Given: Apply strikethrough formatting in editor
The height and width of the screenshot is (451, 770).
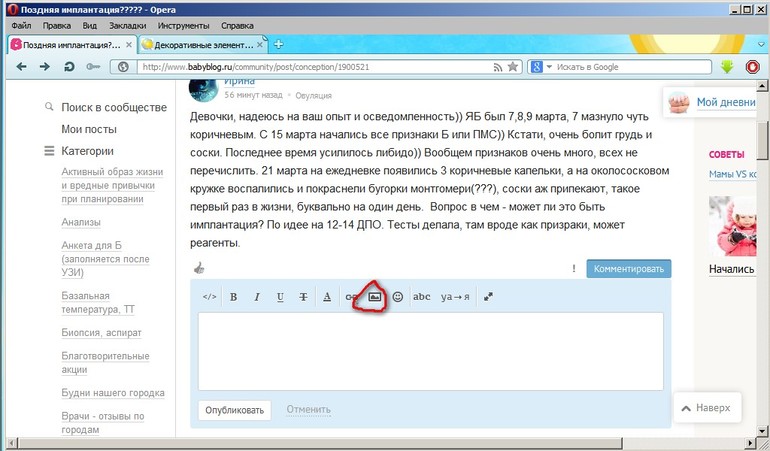Looking at the screenshot, I should 303,297.
